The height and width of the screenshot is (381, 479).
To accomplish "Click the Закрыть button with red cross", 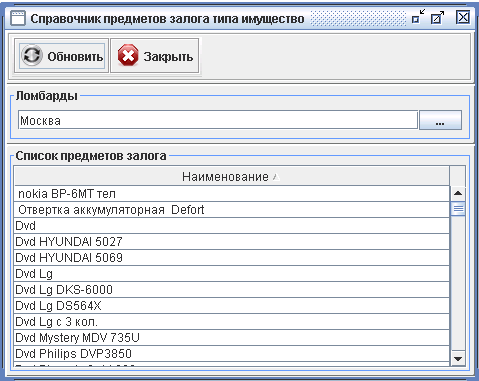I will coord(155,56).
